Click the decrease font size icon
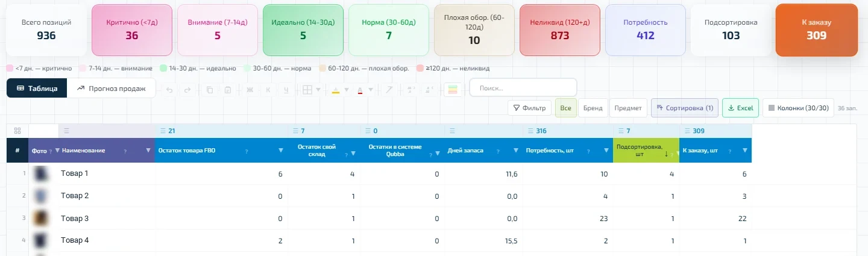 pyautogui.click(x=430, y=90)
